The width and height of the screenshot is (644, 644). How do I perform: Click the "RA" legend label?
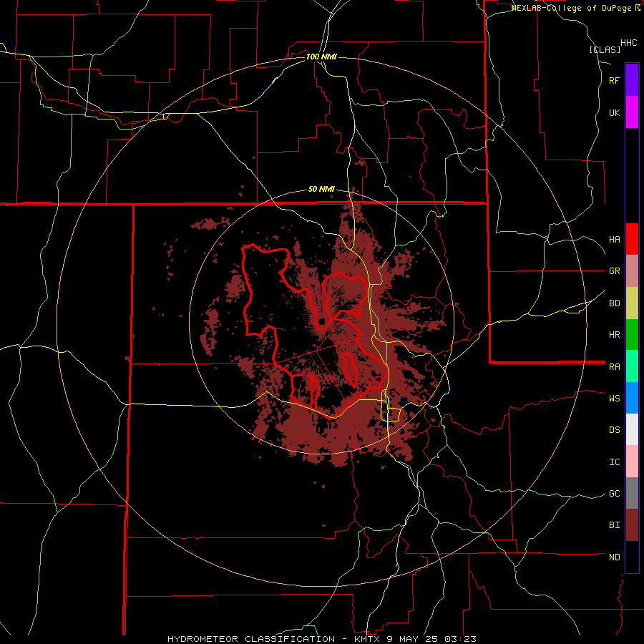point(614,367)
